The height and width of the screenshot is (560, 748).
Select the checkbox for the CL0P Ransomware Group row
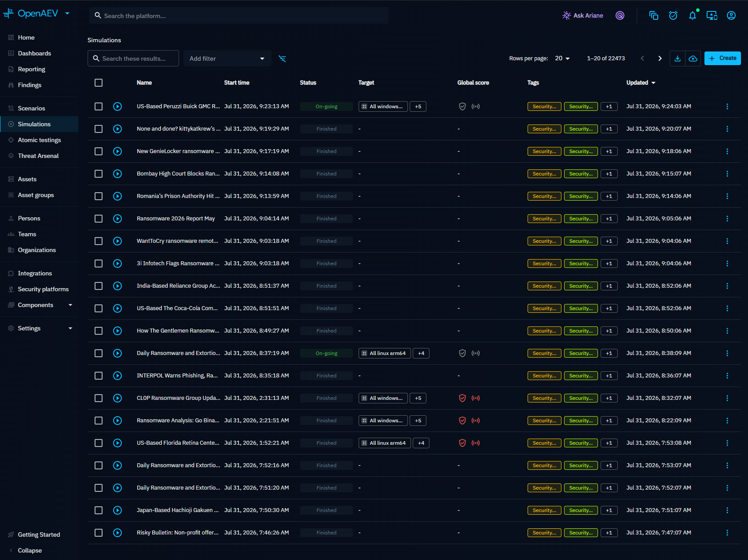pos(99,398)
